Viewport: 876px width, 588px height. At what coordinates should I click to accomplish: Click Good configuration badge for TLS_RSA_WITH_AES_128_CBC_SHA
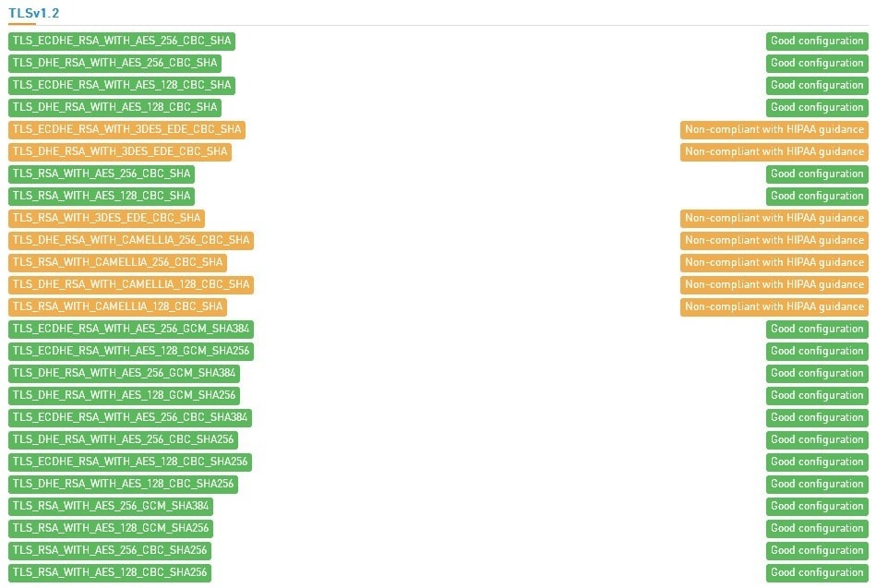pos(817,196)
